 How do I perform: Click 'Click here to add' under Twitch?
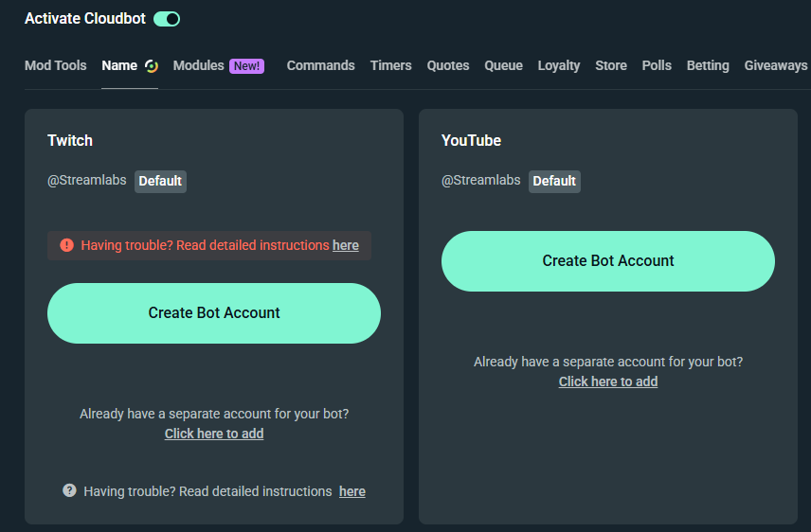[x=214, y=434]
